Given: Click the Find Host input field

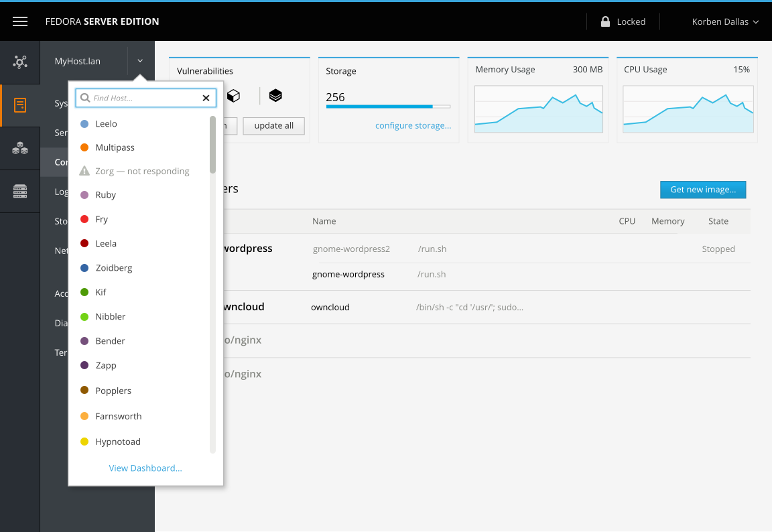Looking at the screenshot, I should (x=145, y=98).
